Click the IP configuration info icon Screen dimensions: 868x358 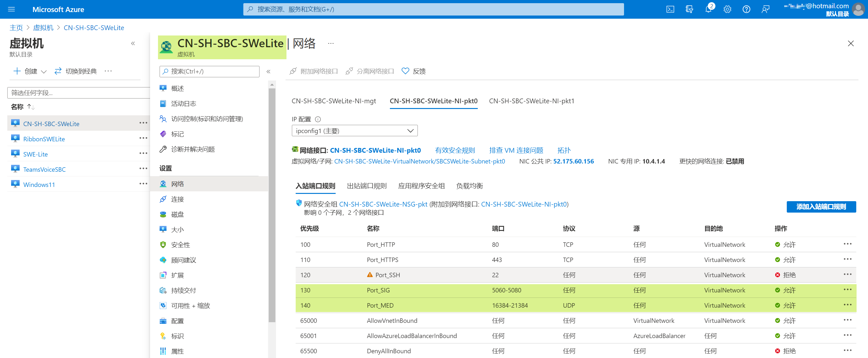(x=318, y=119)
